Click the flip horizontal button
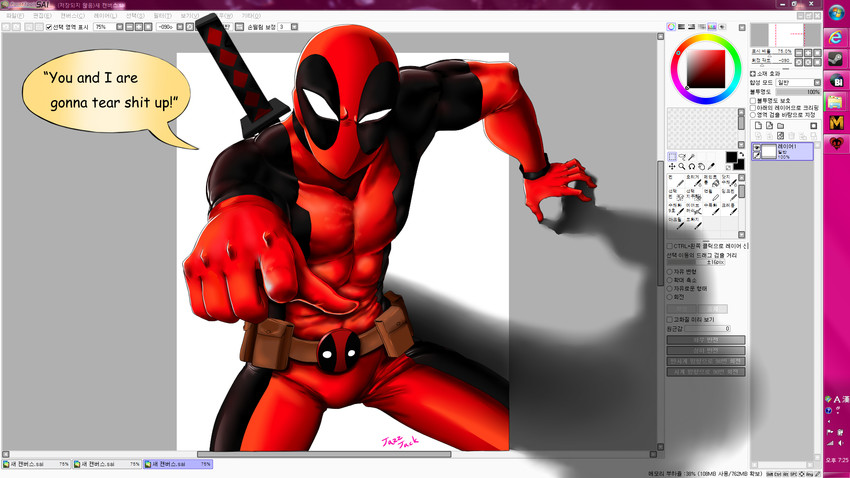Viewport: 850px width, 478px height. (x=706, y=340)
